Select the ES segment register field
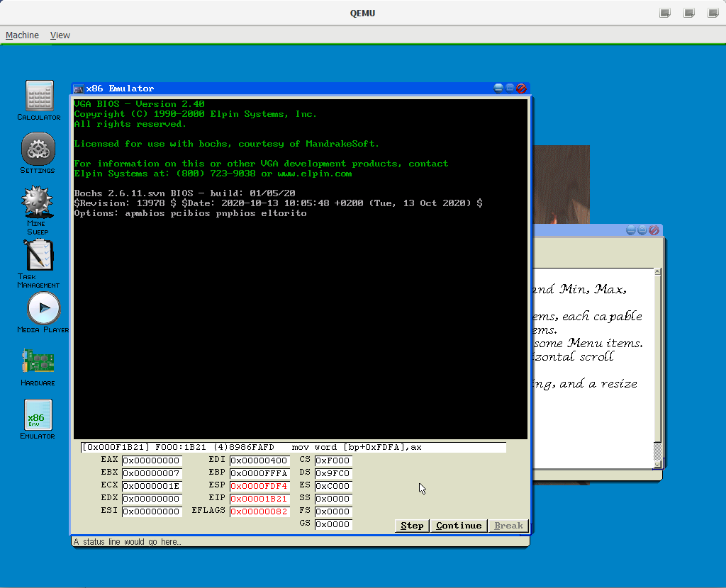Image resolution: width=726 pixels, height=588 pixels. (x=333, y=486)
